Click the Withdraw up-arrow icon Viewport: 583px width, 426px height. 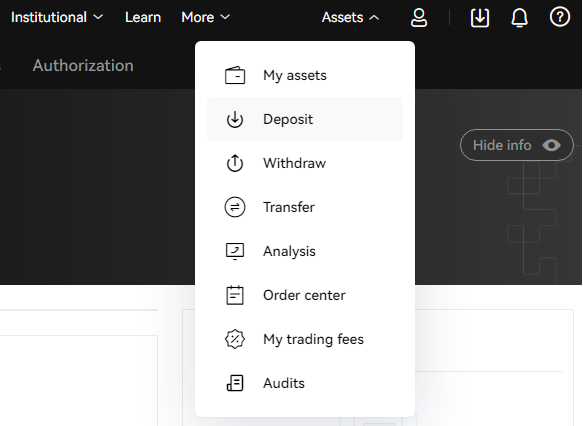[235, 163]
